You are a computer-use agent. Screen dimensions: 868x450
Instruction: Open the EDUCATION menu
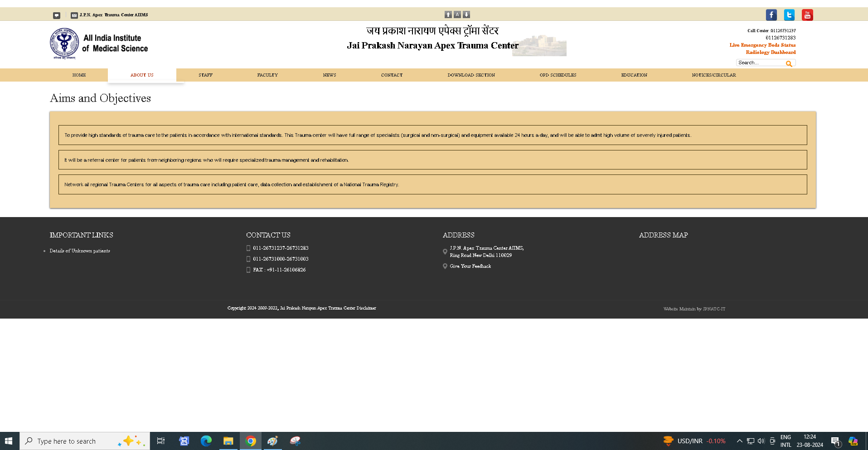click(x=634, y=75)
